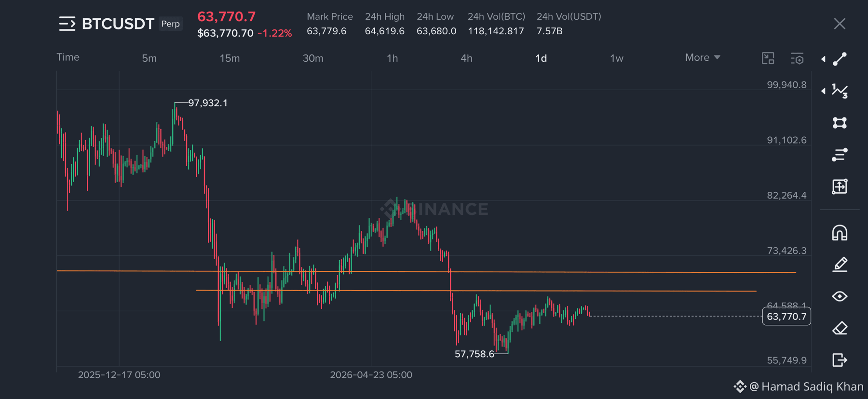Click the 99,940.8 price axis label
868x399 pixels.
(787, 85)
